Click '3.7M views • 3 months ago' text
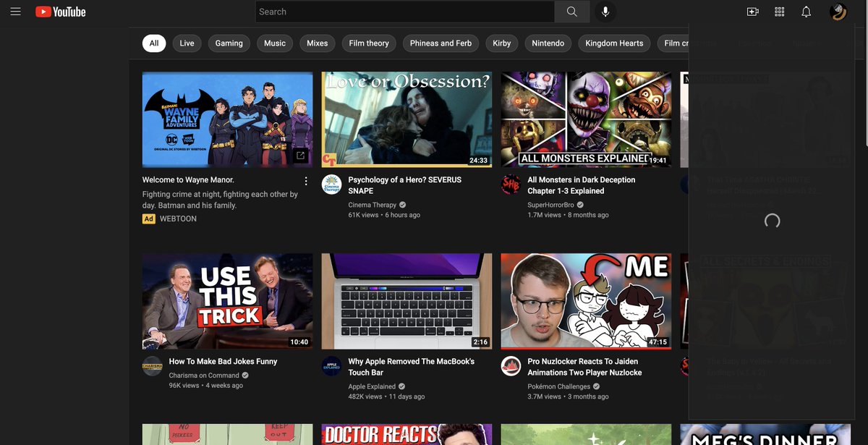This screenshot has width=868, height=445. click(x=568, y=397)
